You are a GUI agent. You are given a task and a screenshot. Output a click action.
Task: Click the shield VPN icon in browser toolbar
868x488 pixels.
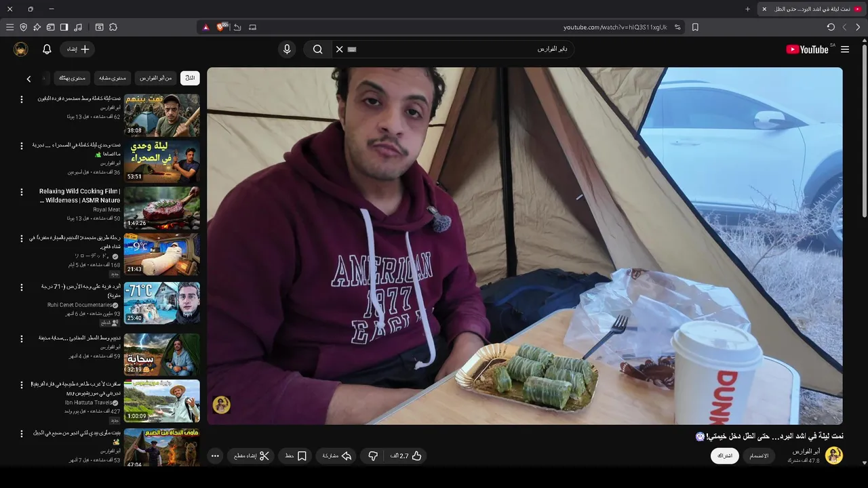pos(23,27)
